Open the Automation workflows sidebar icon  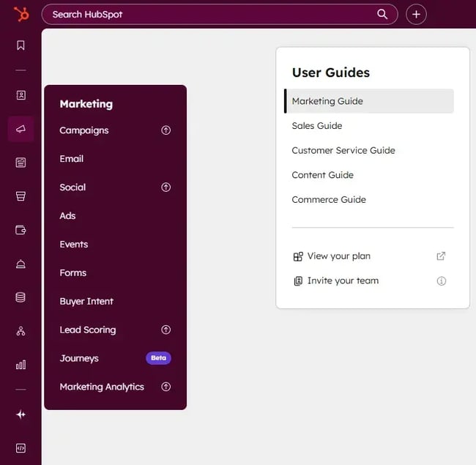[x=21, y=331]
